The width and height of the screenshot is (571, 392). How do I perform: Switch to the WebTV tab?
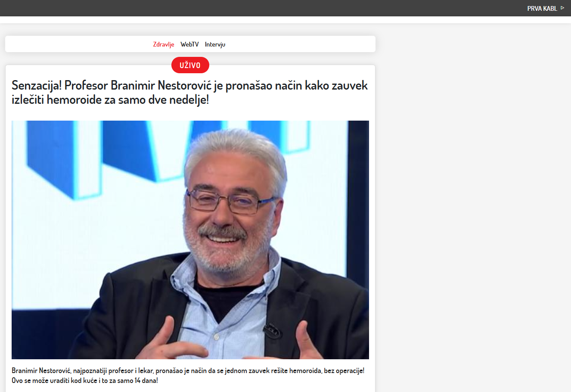(189, 44)
